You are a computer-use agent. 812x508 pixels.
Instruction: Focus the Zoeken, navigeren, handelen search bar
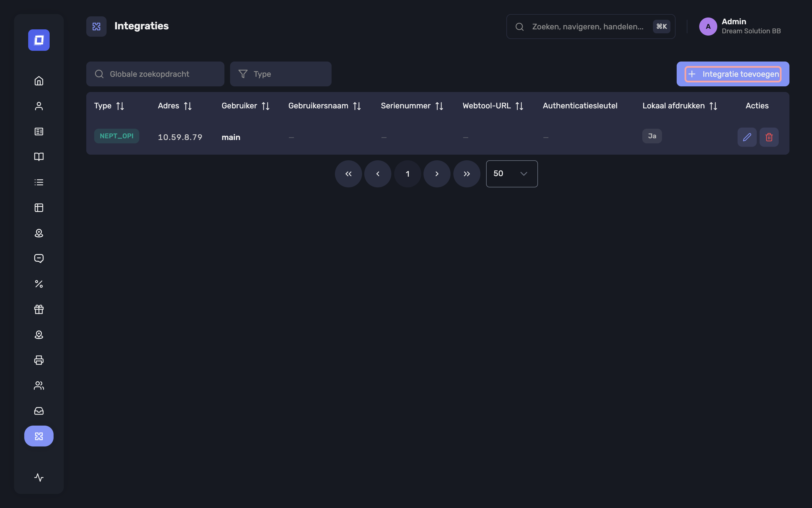591,27
